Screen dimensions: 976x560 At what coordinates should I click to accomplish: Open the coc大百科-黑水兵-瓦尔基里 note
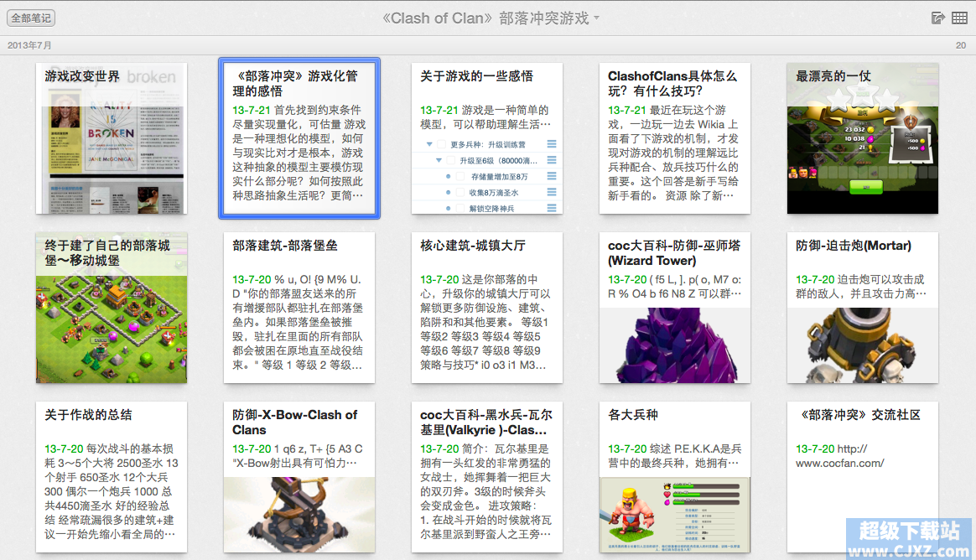point(487,477)
